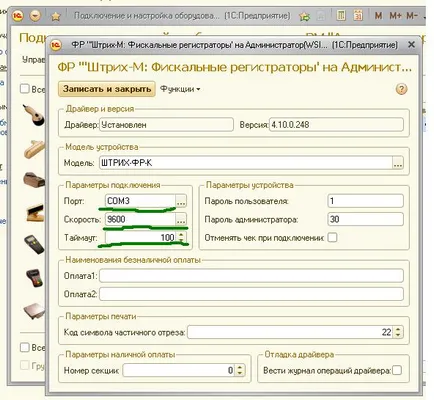Increase Номер секции with up arrow

click(239, 367)
